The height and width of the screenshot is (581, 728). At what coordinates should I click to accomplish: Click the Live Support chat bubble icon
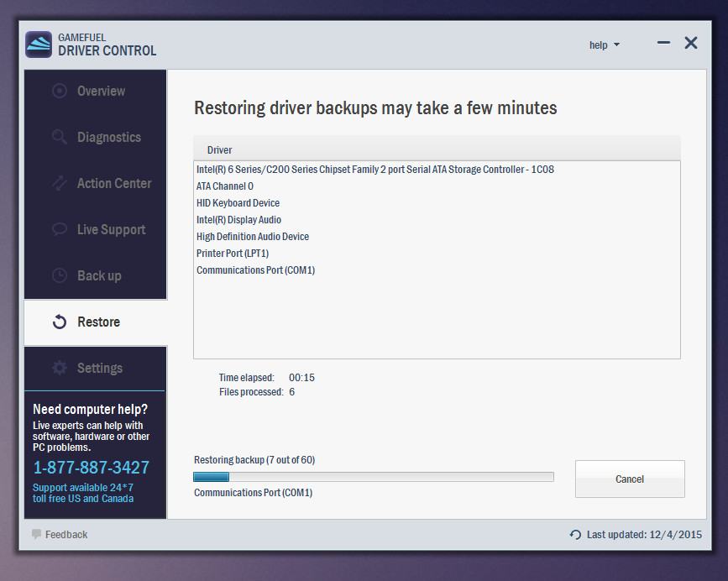click(x=60, y=229)
